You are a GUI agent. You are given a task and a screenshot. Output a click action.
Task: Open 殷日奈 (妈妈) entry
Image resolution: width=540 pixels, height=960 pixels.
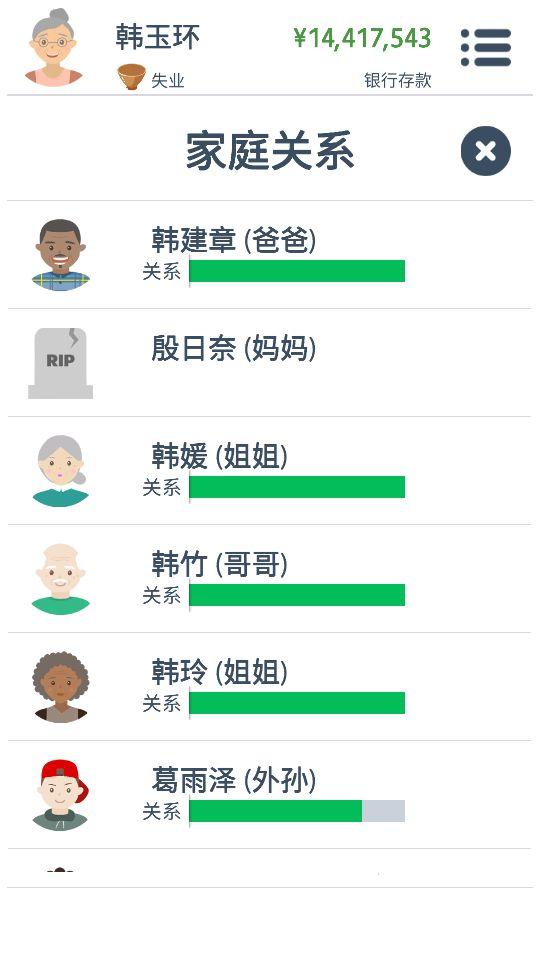[x=269, y=363]
